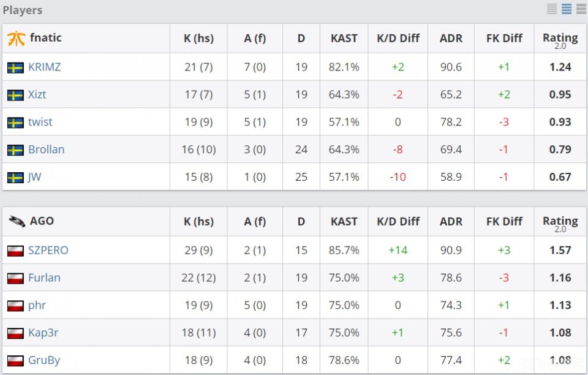
Task: Click the Swedish flag next to JW
Action: [15, 178]
